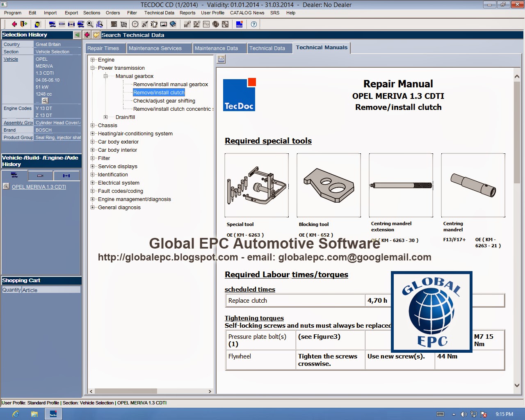Expand the Engine tree node
The height and width of the screenshot is (420, 525).
click(x=93, y=60)
